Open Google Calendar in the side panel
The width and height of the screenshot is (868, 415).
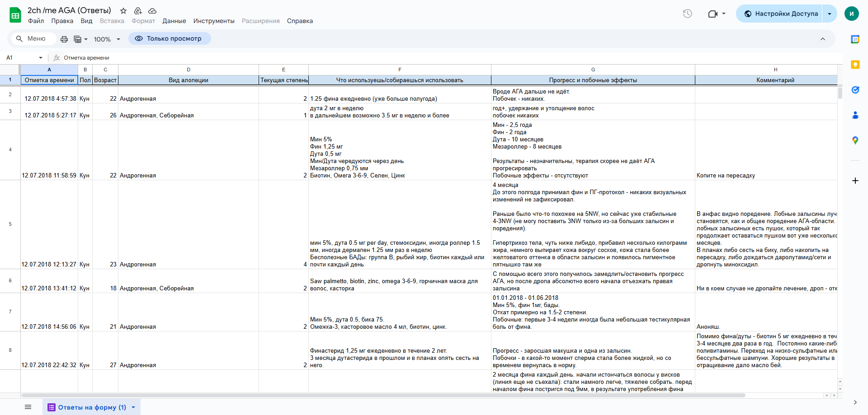(x=855, y=39)
